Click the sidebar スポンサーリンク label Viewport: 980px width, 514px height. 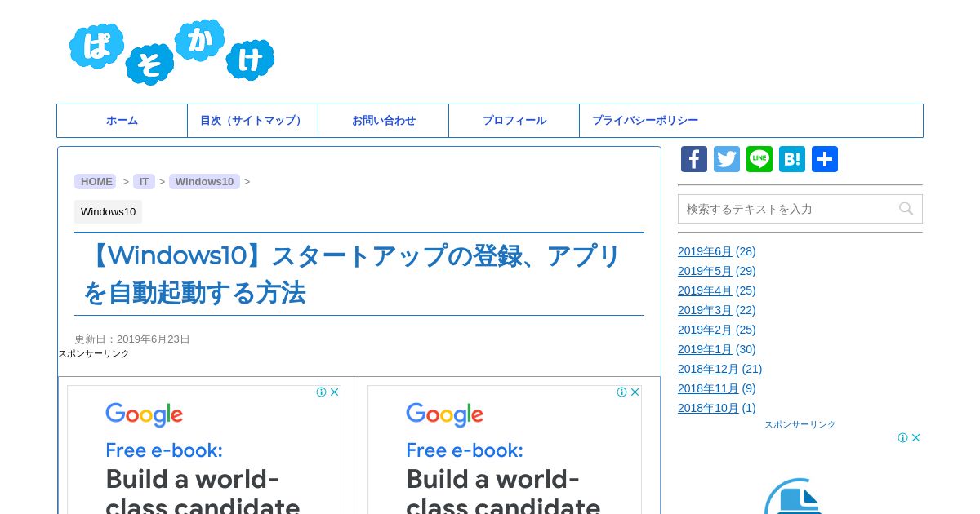point(800,424)
